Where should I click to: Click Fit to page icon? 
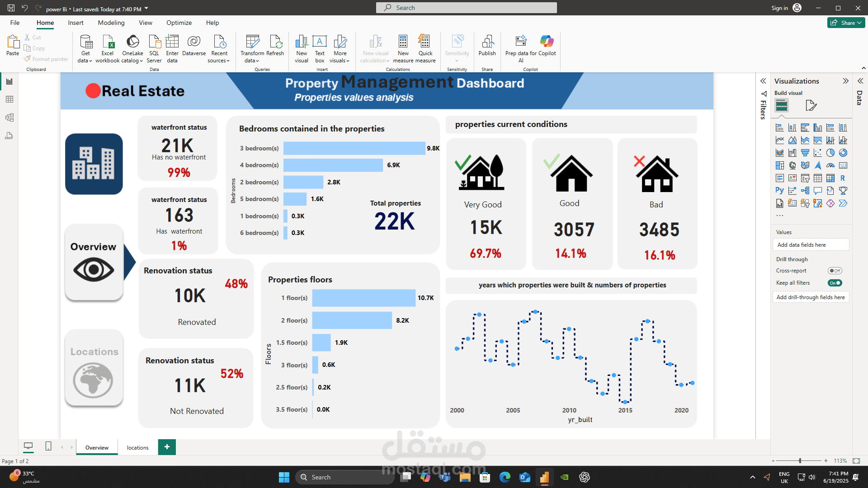point(856,461)
